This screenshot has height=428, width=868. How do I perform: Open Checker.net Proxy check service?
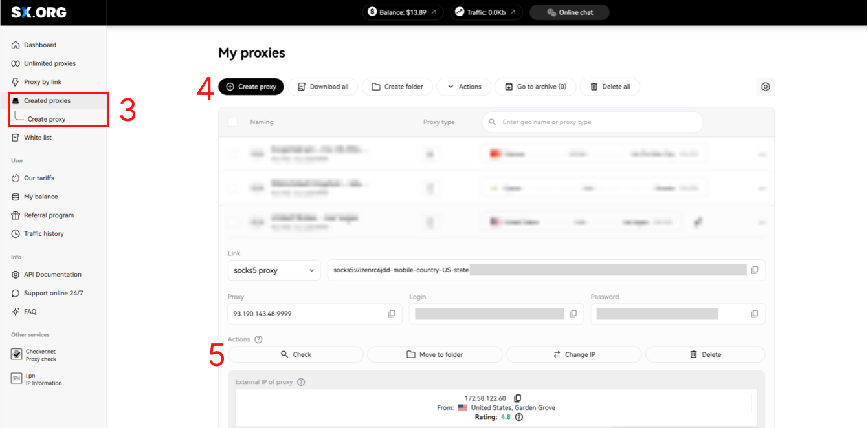[40, 355]
